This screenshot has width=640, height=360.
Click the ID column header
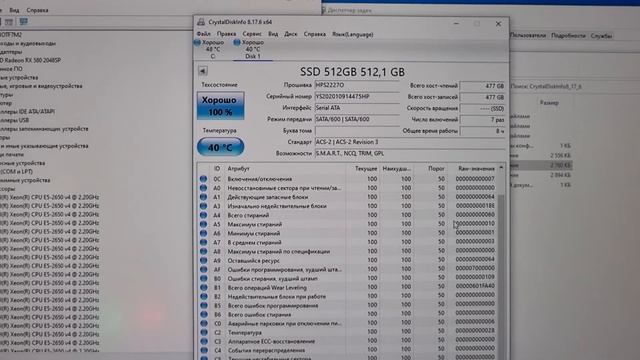coord(217,168)
